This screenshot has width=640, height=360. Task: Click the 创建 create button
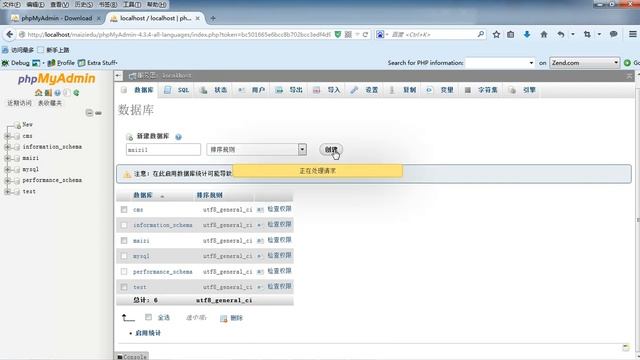coord(331,149)
